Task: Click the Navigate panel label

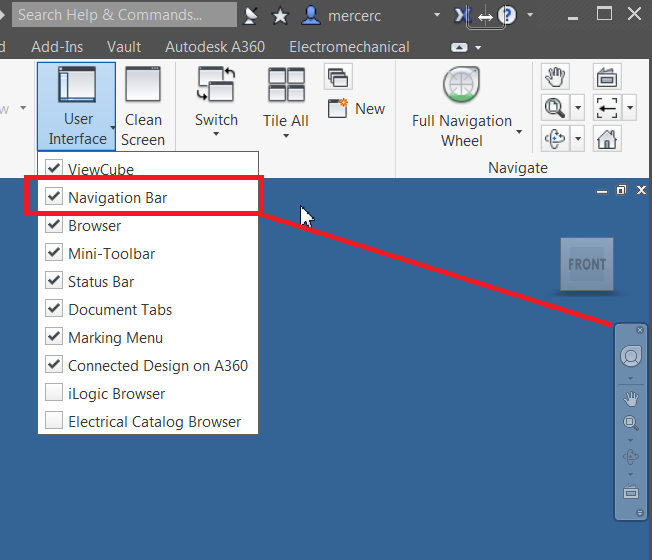Action: point(518,168)
